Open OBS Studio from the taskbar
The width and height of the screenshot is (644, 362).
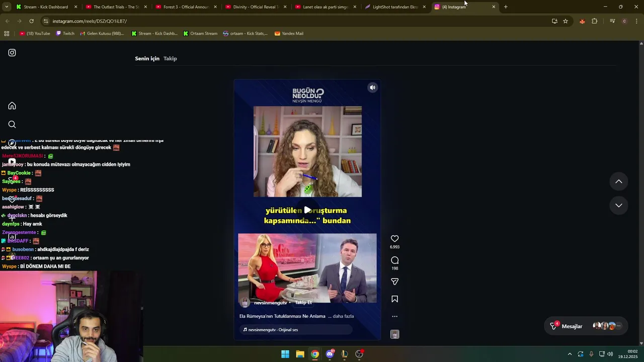point(359,354)
